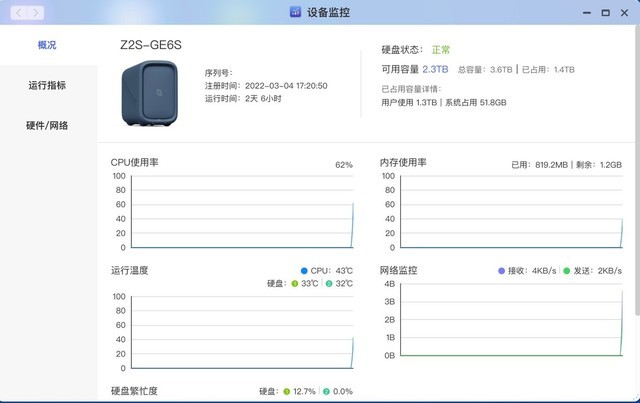Click the Z2S-GE6S device image
Screen dimensions: 640x403
(x=150, y=94)
